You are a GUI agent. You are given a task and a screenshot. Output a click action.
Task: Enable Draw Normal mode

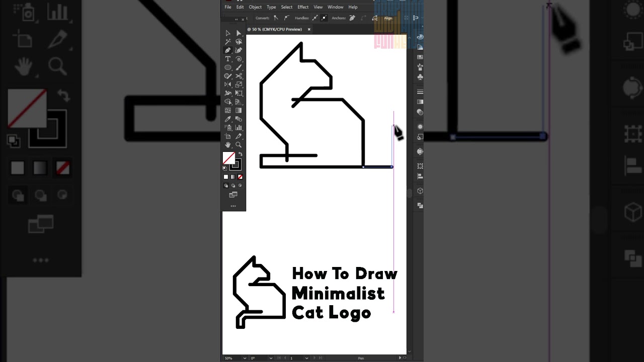[226, 186]
